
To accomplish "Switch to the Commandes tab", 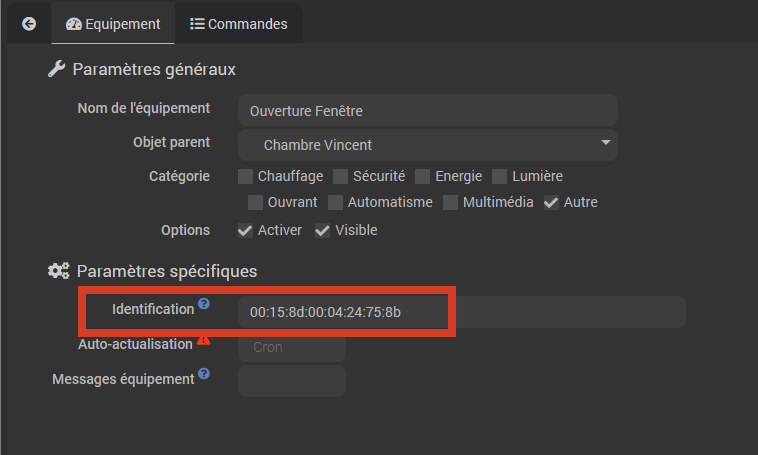I will [238, 24].
